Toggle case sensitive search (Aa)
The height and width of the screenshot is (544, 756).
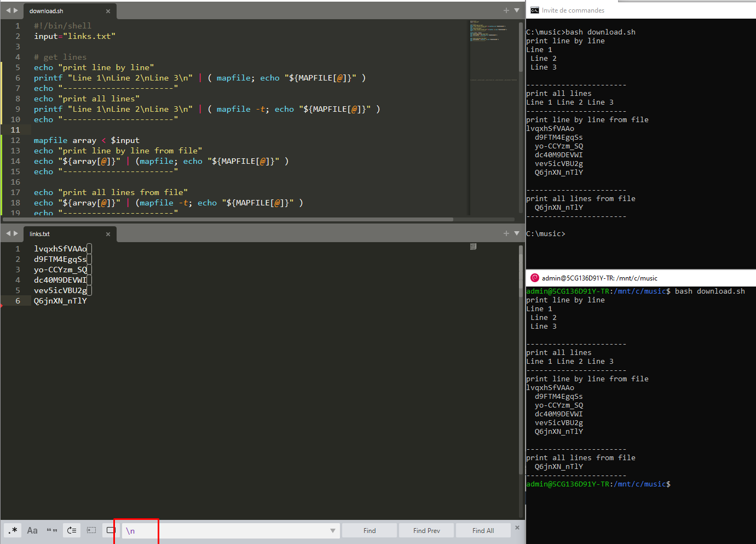[x=32, y=530]
